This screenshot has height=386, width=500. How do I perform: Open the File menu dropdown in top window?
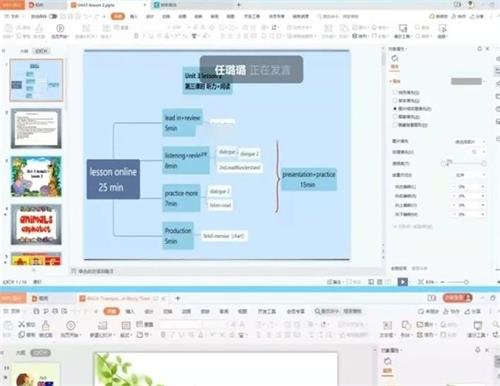click(x=14, y=16)
